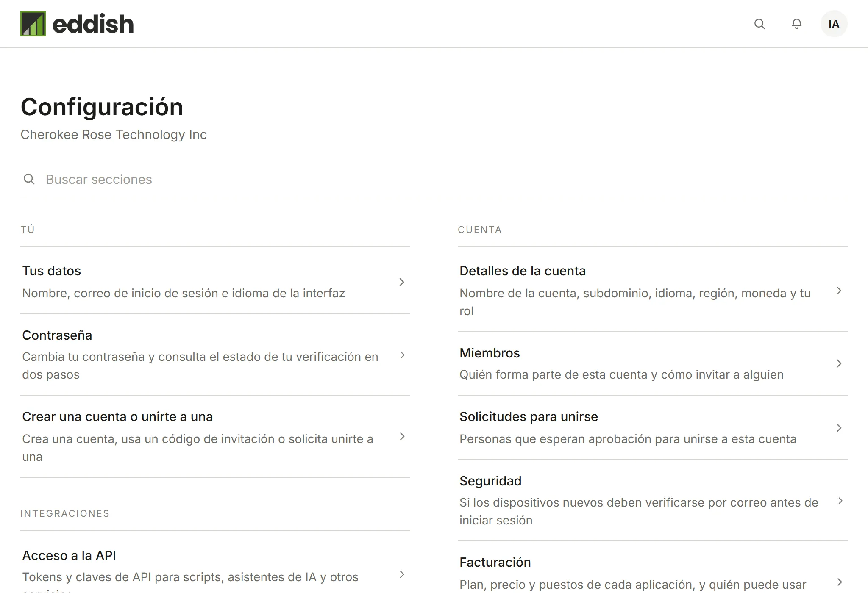The image size is (868, 593).
Task: Click the Configuración page heading
Action: pos(102,107)
